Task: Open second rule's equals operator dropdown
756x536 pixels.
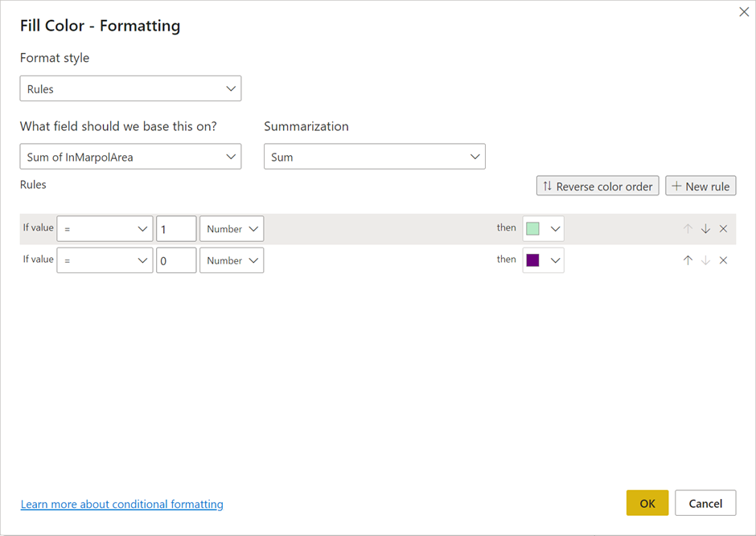Action: (x=105, y=260)
